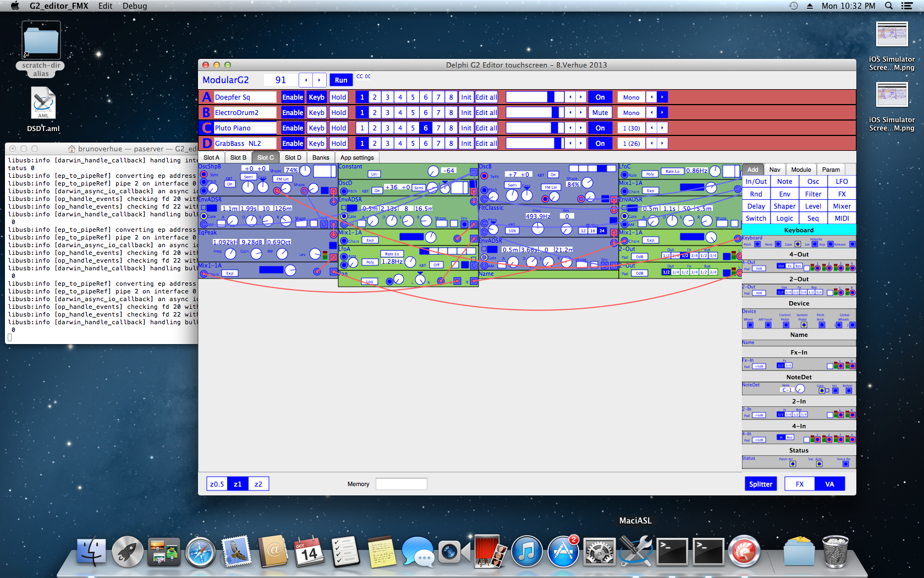The width and height of the screenshot is (924, 578).
Task: Select variation 6 on slot A row
Action: pyautogui.click(x=425, y=97)
